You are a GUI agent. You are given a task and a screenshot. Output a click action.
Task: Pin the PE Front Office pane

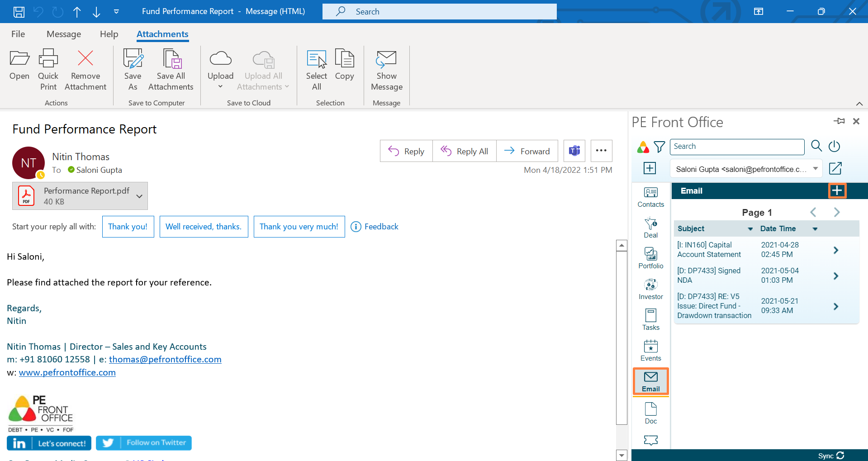click(839, 121)
